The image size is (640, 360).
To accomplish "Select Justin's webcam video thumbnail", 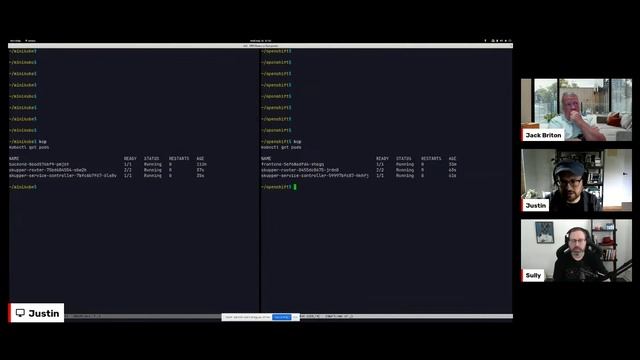I will pyautogui.click(x=576, y=180).
